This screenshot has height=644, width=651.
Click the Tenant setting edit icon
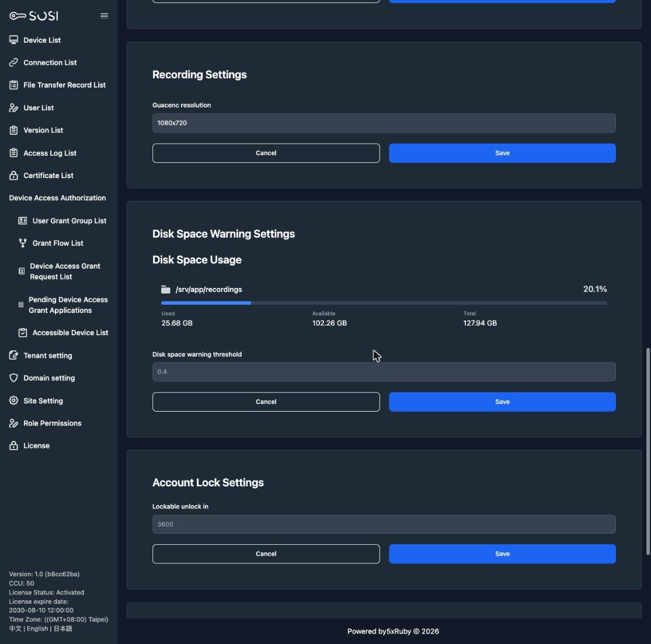tap(13, 356)
